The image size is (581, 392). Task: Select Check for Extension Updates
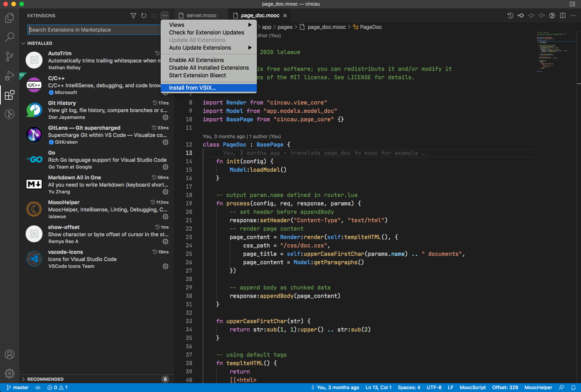pos(209,32)
